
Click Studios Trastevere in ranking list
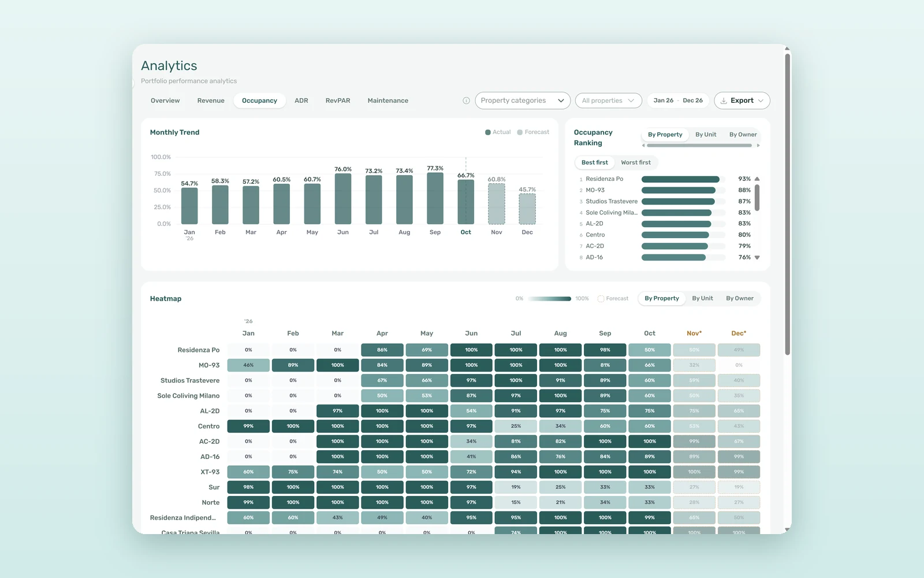coord(665,202)
